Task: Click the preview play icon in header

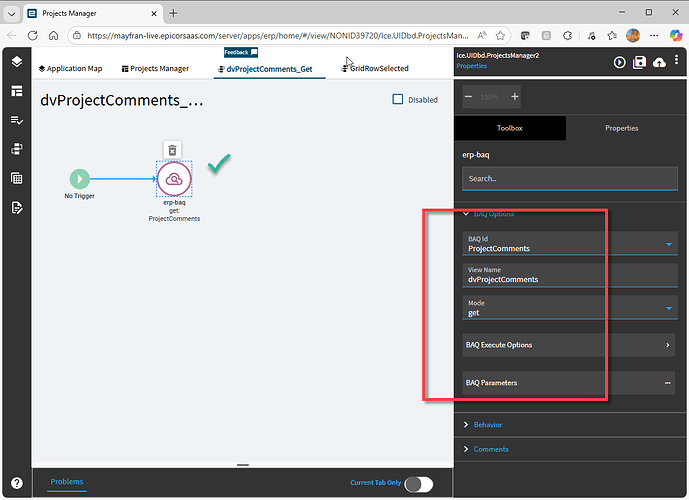Action: [x=620, y=62]
